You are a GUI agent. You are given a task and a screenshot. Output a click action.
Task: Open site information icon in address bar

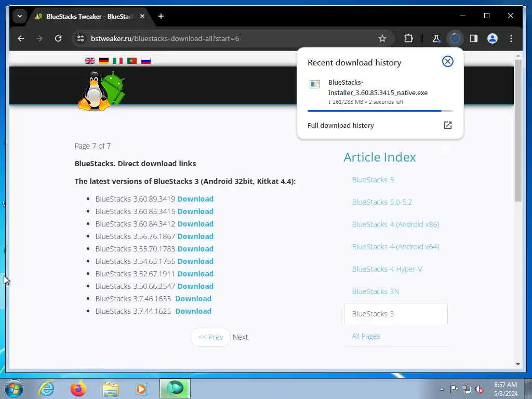click(x=81, y=38)
